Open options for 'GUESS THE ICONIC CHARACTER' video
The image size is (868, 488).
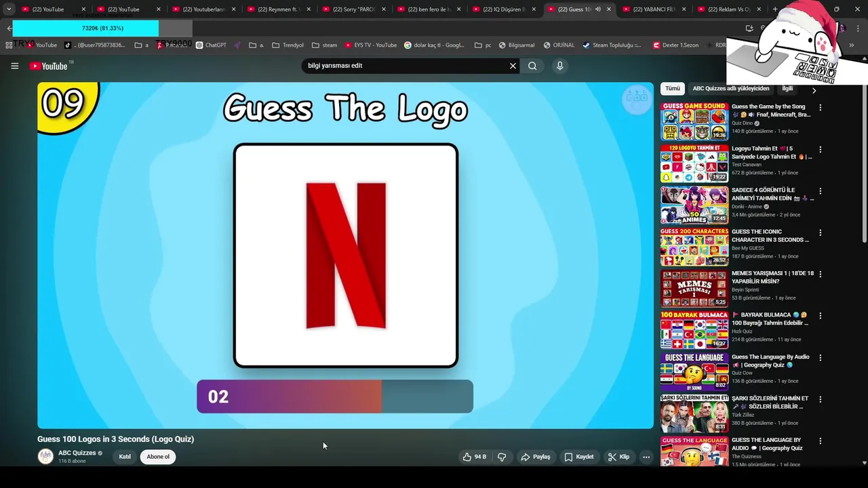coord(820,232)
